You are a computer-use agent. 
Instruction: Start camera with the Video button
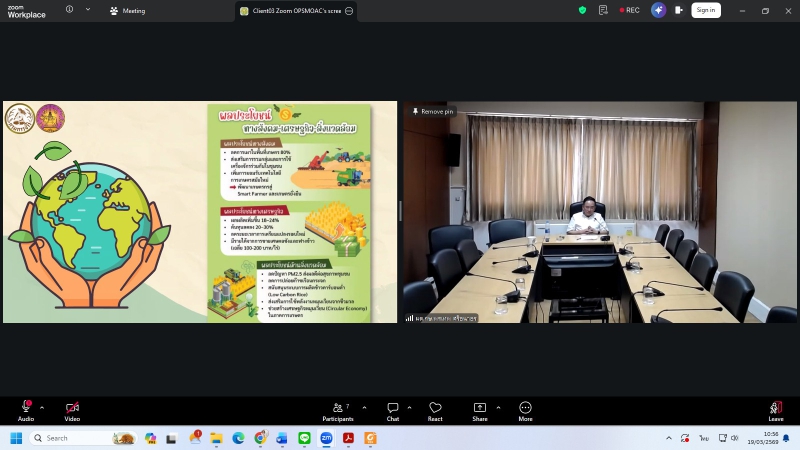(72, 407)
